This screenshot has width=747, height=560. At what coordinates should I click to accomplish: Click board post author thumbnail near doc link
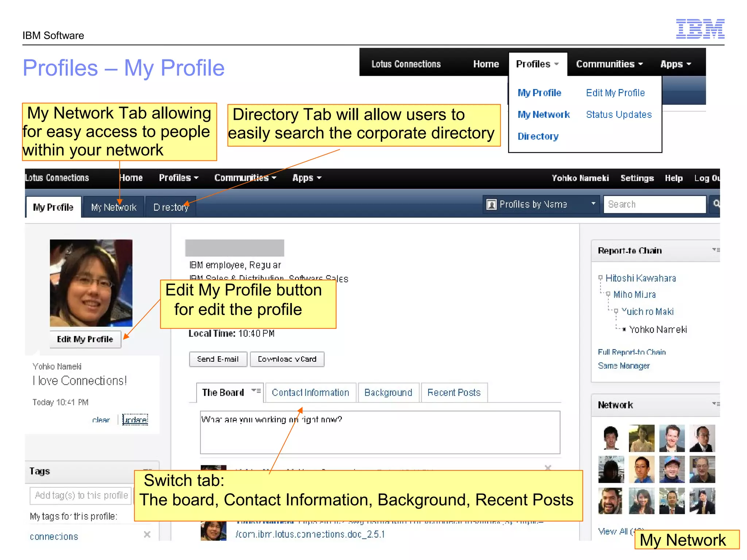point(213,531)
